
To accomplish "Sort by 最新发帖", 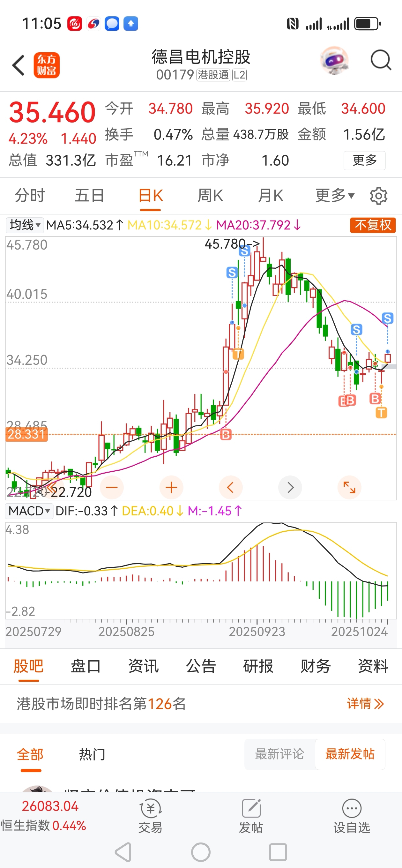I will click(350, 754).
